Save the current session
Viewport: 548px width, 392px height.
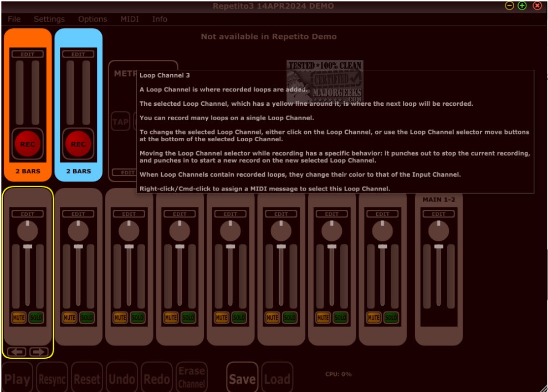tap(242, 378)
